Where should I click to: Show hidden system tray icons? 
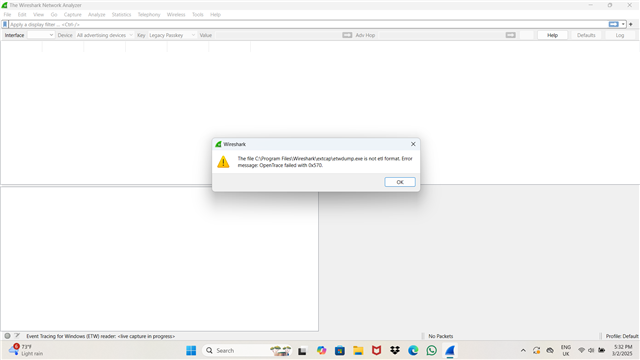(523, 351)
